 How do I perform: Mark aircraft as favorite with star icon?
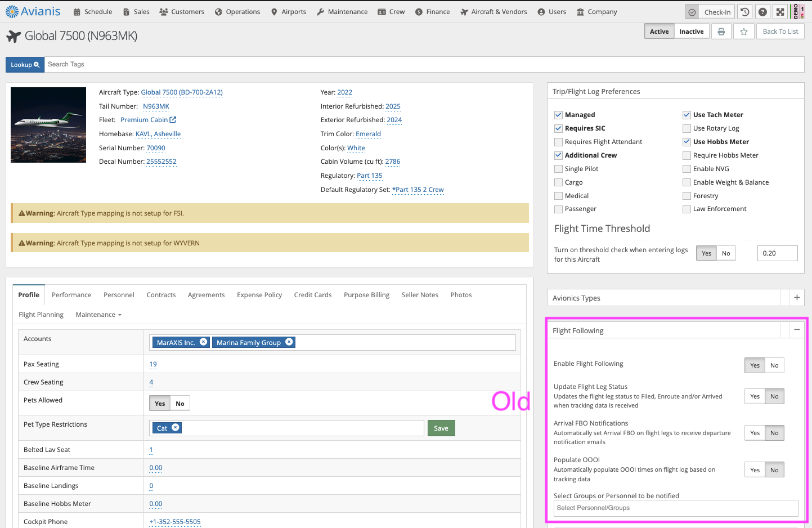[744, 32]
